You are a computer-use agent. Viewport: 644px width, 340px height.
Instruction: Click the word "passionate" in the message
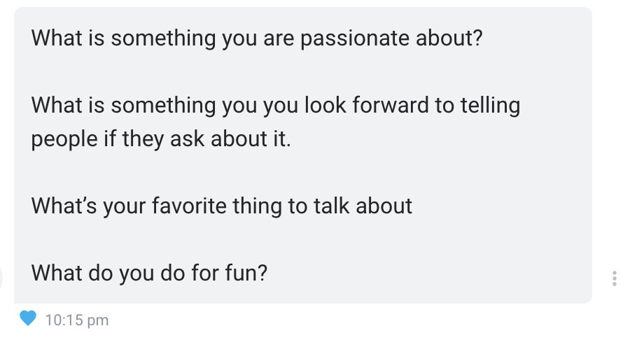coord(355,38)
